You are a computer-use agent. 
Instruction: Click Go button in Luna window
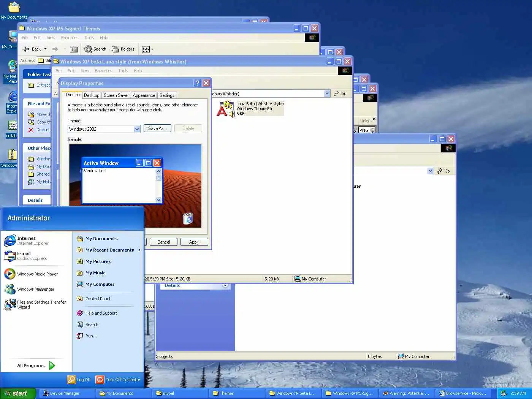[x=340, y=93]
